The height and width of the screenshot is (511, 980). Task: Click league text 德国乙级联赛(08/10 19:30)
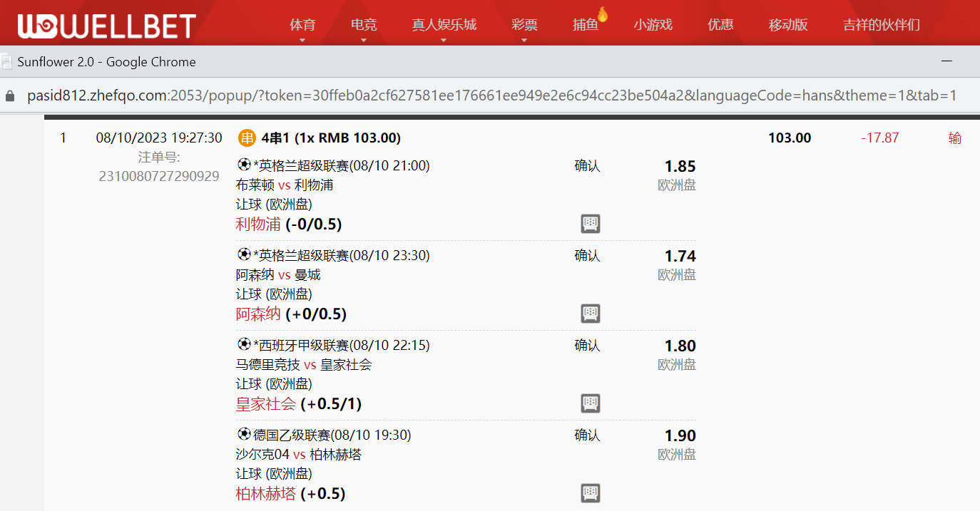[332, 435]
